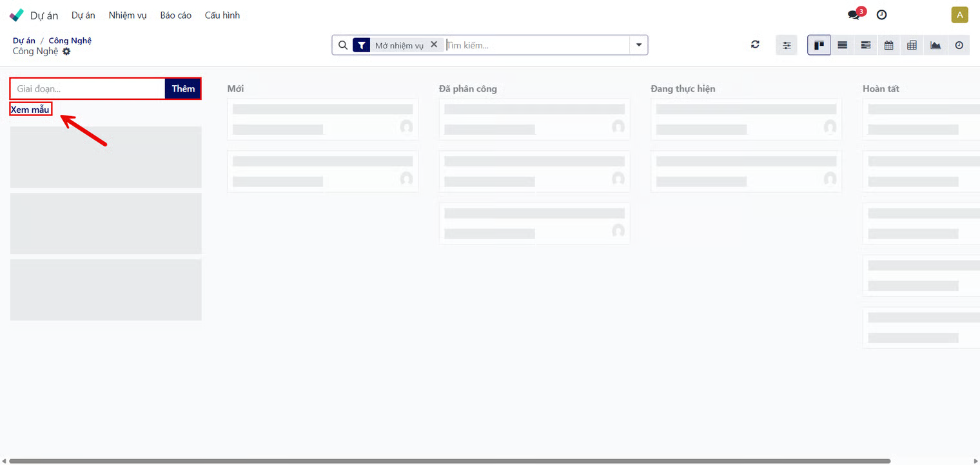
Task: Open the Báo cáo menu
Action: point(175,15)
